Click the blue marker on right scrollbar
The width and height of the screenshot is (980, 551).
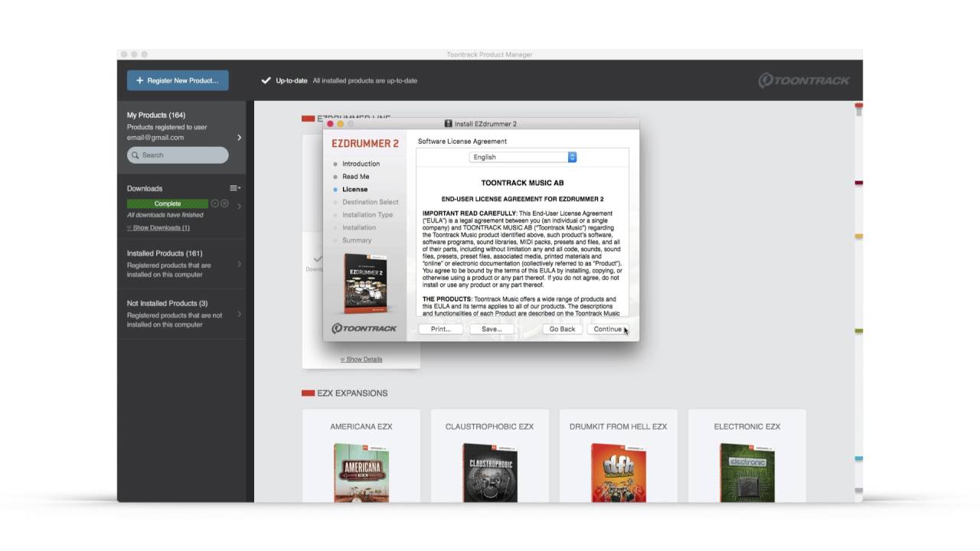(859, 458)
